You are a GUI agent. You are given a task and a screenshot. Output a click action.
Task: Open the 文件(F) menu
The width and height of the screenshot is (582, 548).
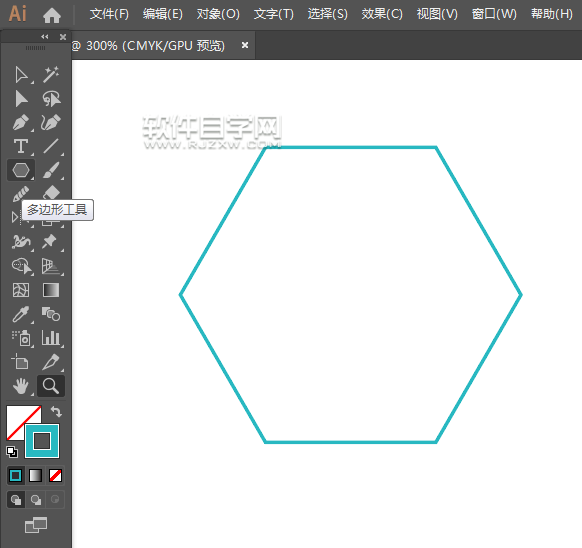pos(109,14)
